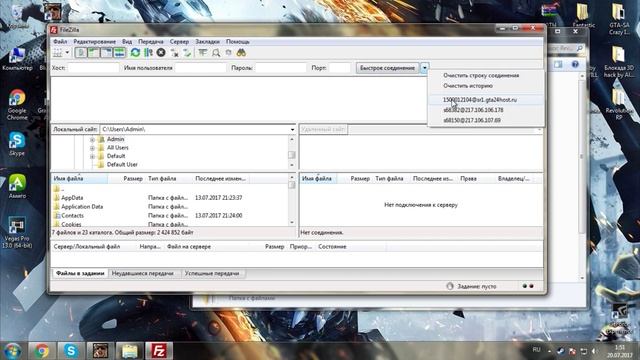The image size is (640, 360).
Task: Select the Contacts folder row
Action: coord(170,216)
